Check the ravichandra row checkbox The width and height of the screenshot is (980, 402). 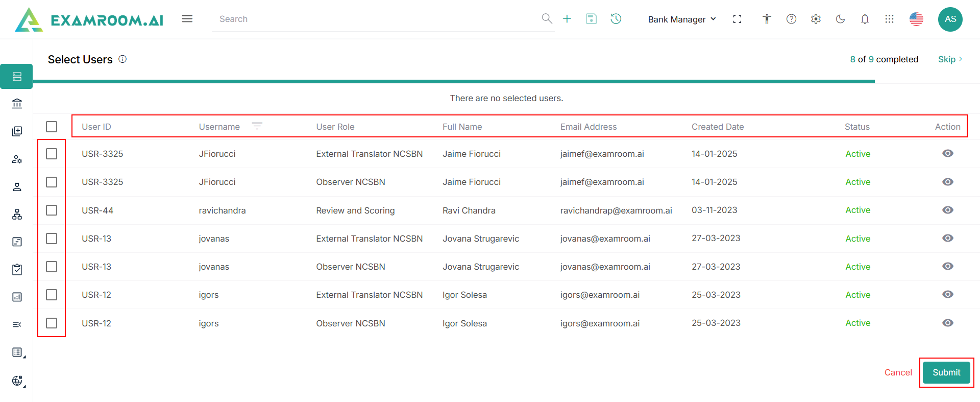click(52, 210)
